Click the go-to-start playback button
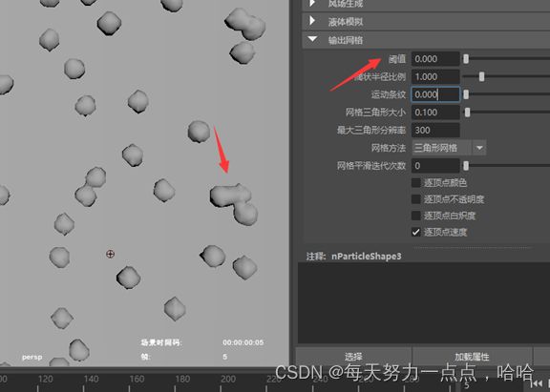This screenshot has width=550, height=392. 537,384
